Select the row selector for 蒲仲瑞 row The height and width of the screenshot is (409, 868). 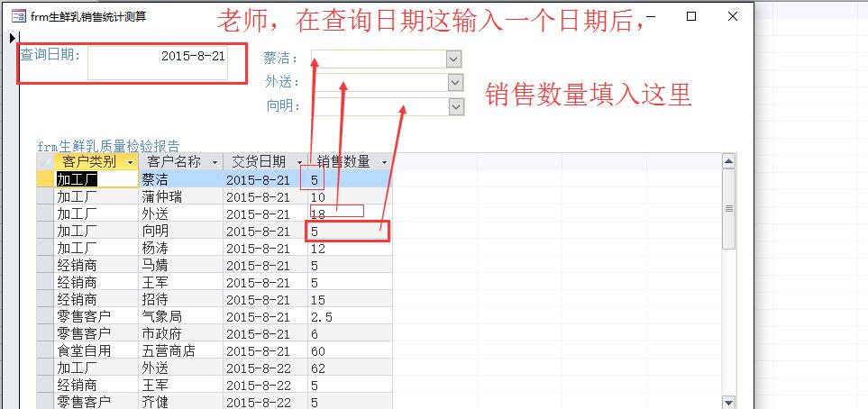coord(45,197)
